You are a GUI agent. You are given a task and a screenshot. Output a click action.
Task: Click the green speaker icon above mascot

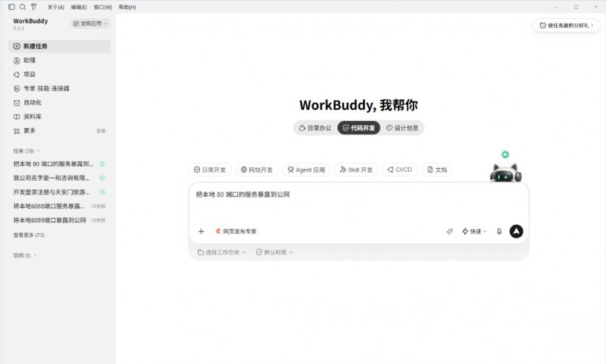[x=505, y=154]
